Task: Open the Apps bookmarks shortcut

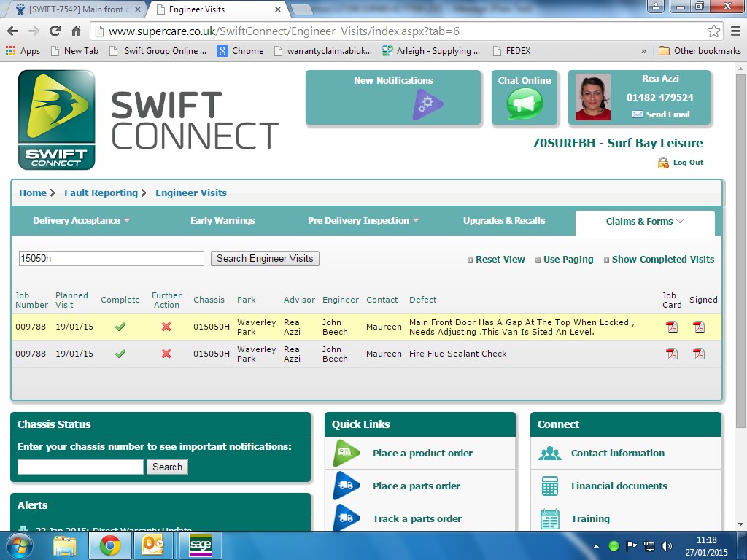Action: tap(23, 51)
